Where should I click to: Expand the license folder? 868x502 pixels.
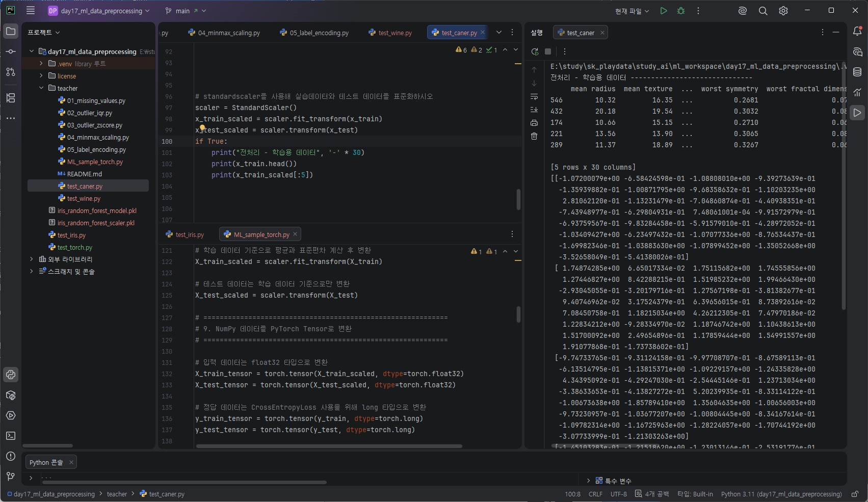[x=41, y=76]
